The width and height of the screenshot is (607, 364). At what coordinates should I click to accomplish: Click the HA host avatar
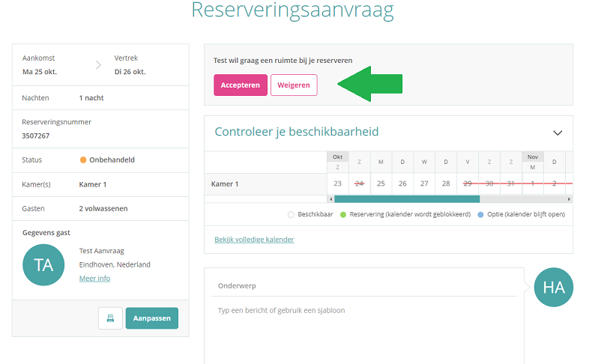tap(553, 287)
